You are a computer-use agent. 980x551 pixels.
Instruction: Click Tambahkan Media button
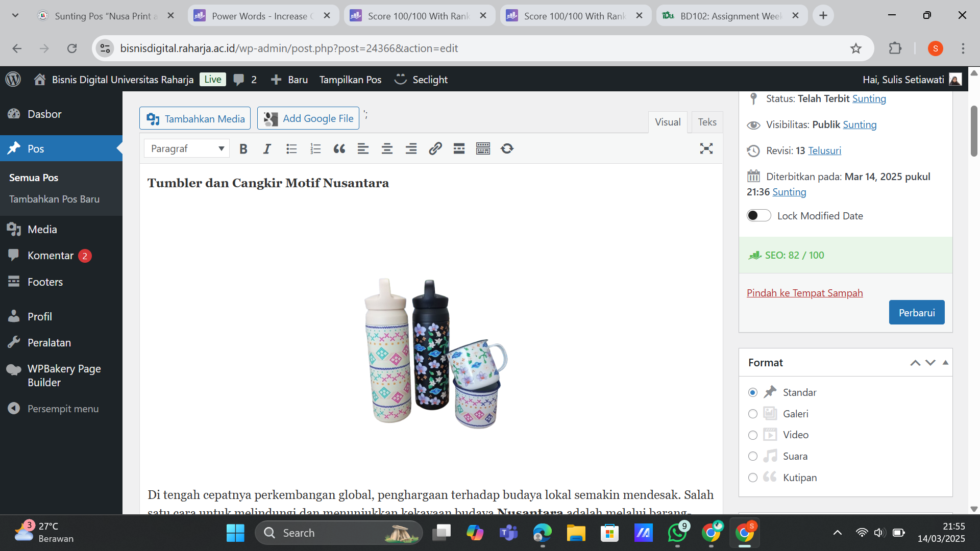point(195,118)
